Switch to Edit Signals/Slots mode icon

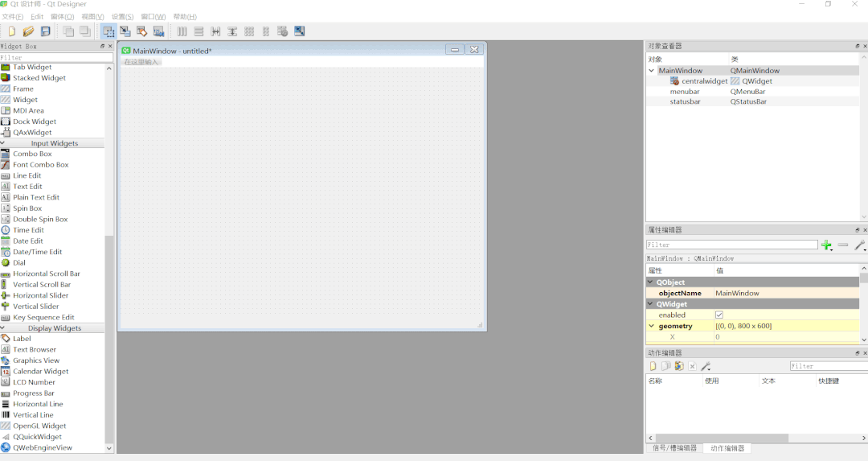(x=125, y=31)
